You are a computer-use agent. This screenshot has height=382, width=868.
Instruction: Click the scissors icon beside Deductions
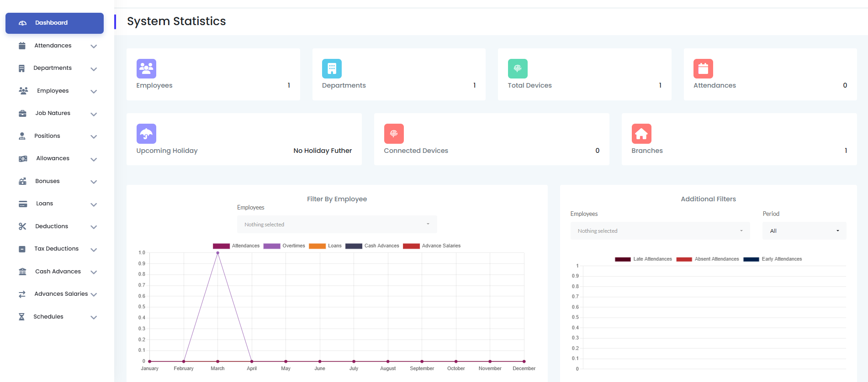[x=22, y=226]
